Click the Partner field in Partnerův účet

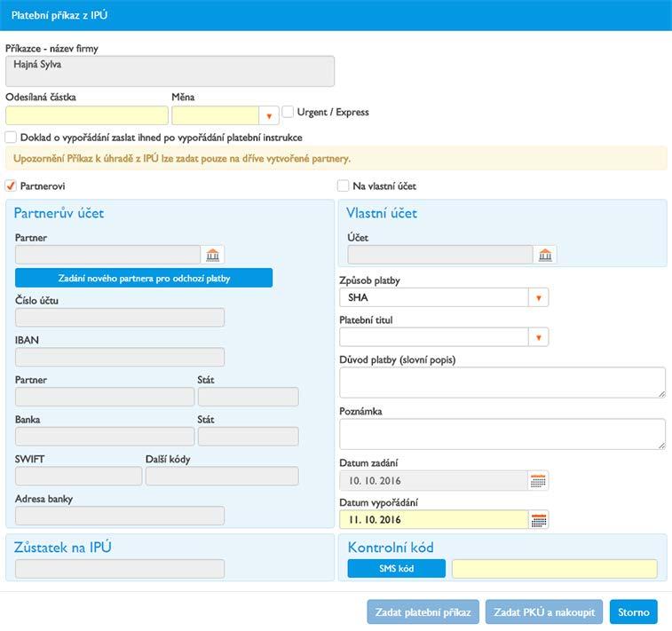pyautogui.click(x=107, y=255)
